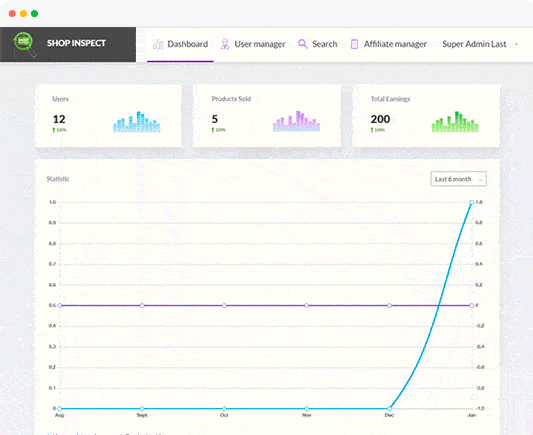The height and width of the screenshot is (435, 533).
Task: Click the Users blue bar chart
Action: click(136, 122)
